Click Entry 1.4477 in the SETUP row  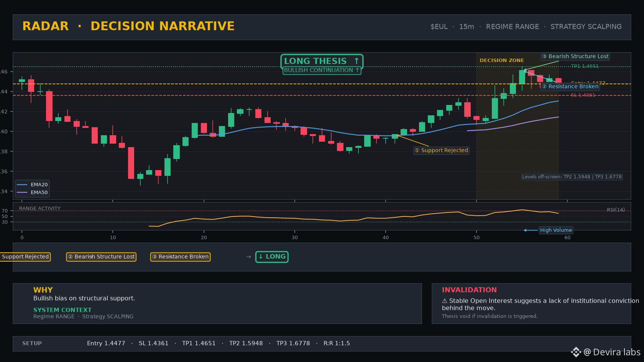(x=106, y=344)
